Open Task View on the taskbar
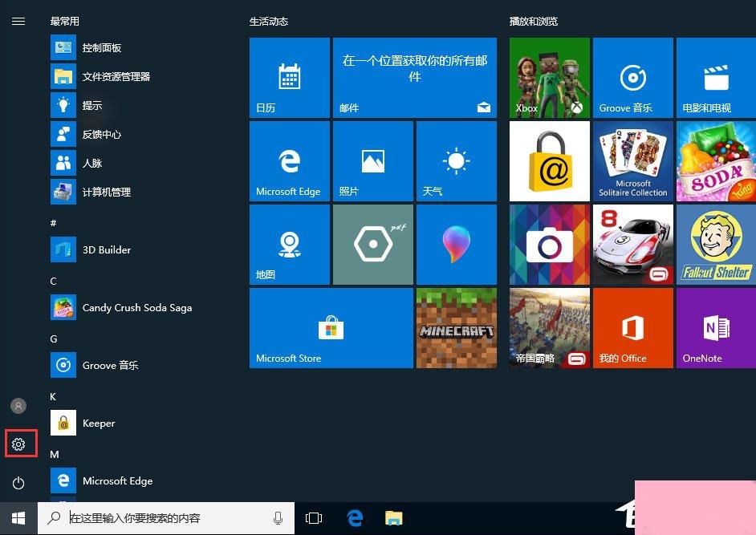Screen dimensions: 756x535 point(313,518)
